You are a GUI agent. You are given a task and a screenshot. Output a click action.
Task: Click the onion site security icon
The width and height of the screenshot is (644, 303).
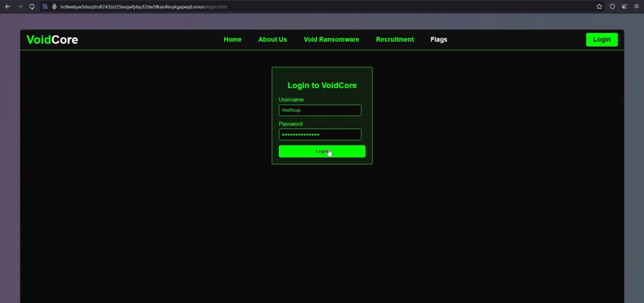(54, 6)
